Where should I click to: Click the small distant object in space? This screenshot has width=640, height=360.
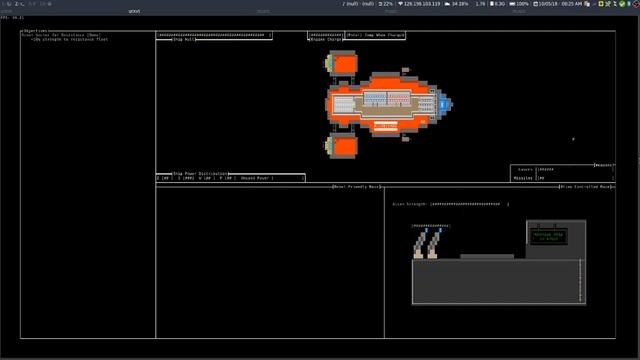[573, 139]
